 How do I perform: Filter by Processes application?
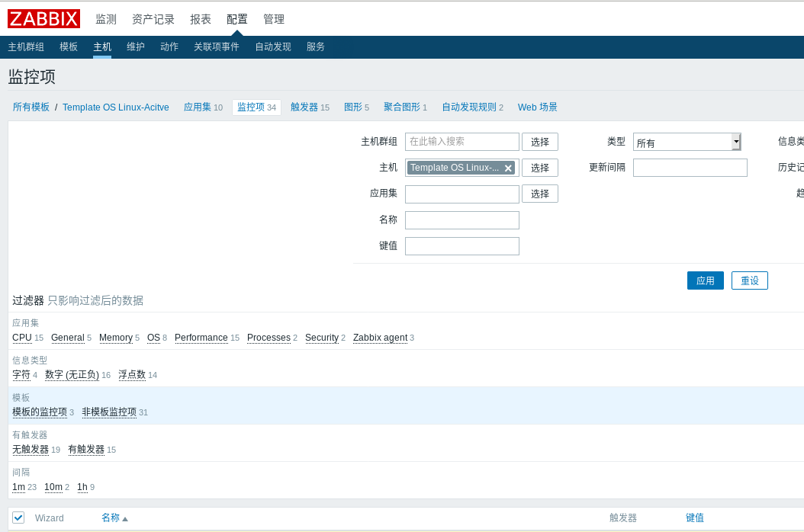tap(269, 337)
